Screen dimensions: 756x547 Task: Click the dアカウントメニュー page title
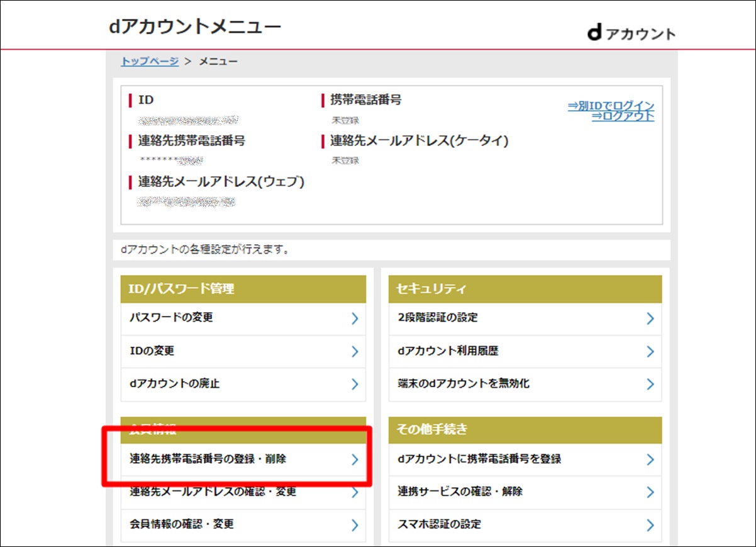tap(195, 27)
